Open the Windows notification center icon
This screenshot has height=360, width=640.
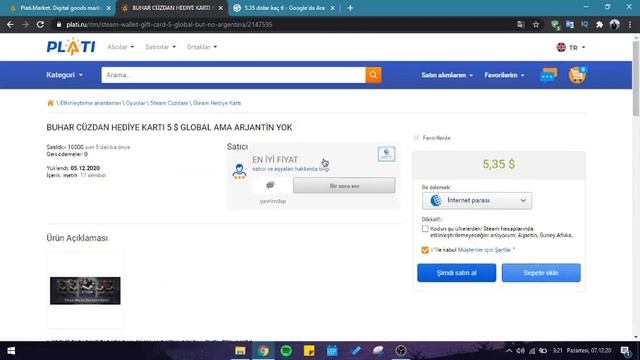tap(624, 351)
